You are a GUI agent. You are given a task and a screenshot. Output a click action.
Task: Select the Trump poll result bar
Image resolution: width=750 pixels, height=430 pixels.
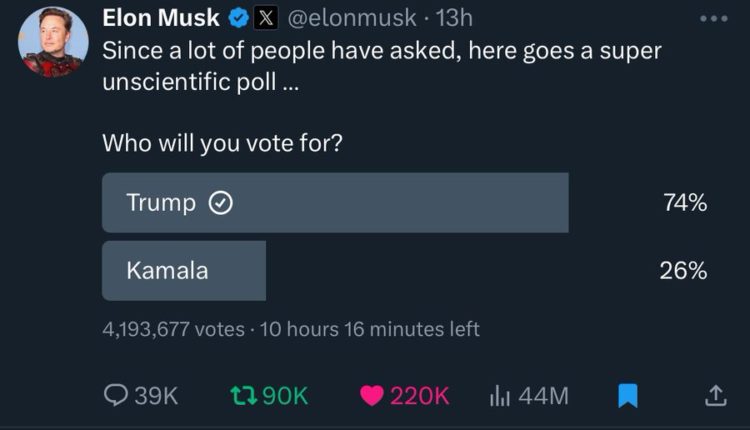(x=335, y=203)
